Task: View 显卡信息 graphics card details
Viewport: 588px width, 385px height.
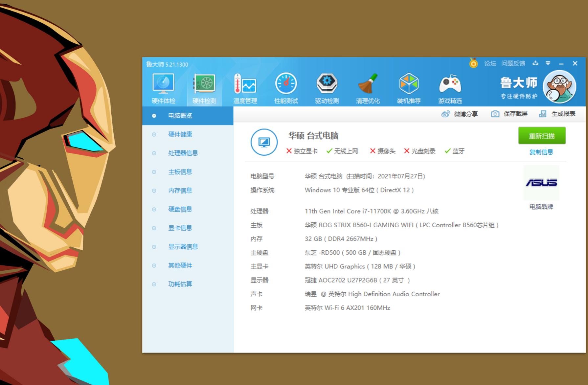Action: [x=180, y=228]
